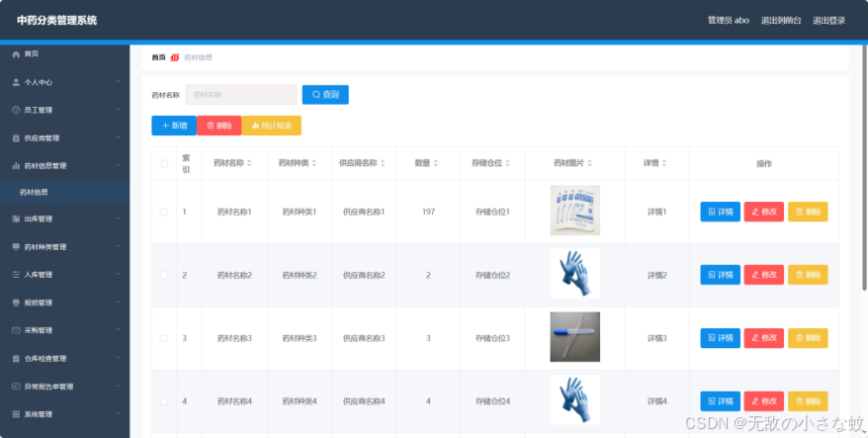The width and height of the screenshot is (868, 438).
Task: Click 修改 button for row 药材名称4
Action: [764, 401]
